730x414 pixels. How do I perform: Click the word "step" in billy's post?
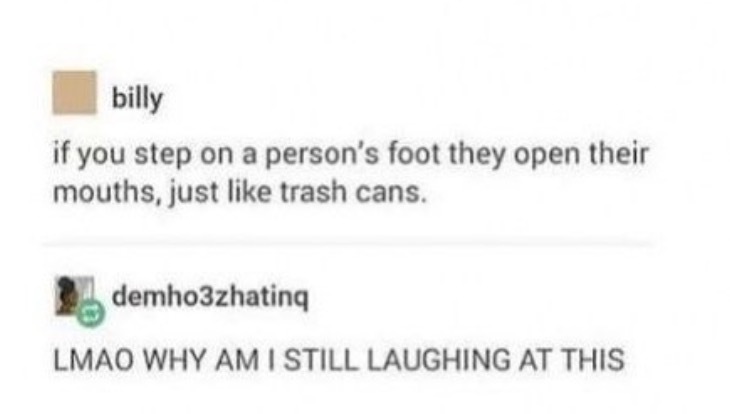pos(163,156)
